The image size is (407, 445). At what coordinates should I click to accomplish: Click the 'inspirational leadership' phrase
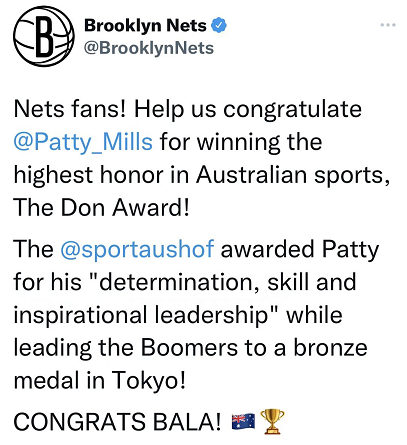click(x=141, y=315)
